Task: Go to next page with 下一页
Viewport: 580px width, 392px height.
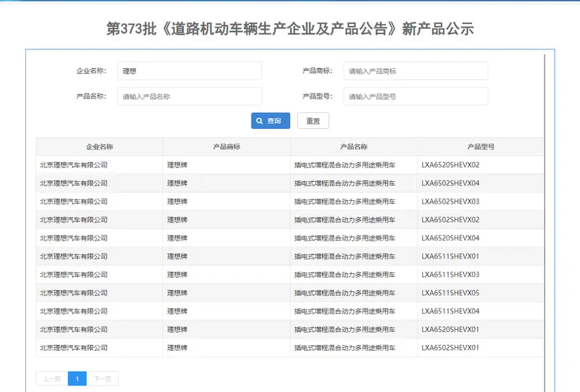Action: (x=102, y=379)
